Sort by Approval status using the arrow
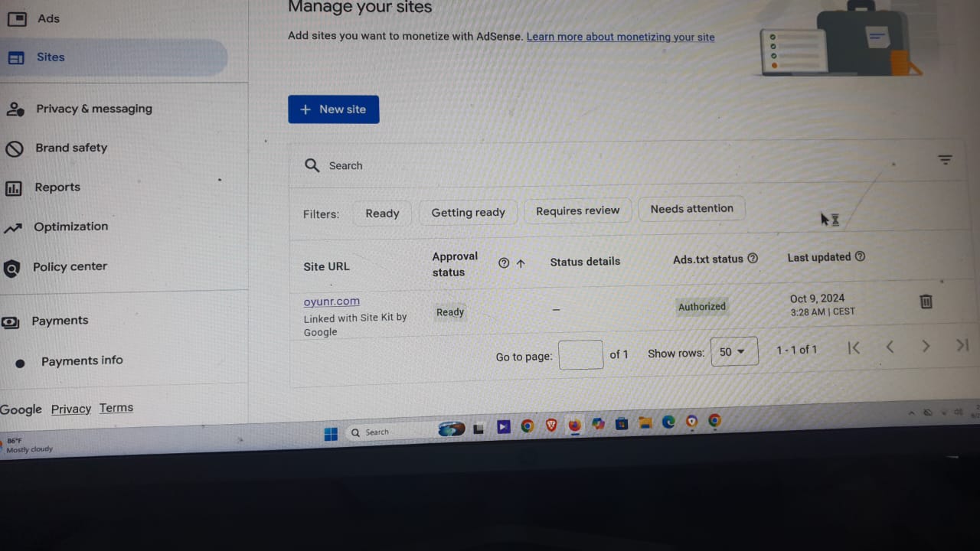980x551 pixels. (521, 263)
